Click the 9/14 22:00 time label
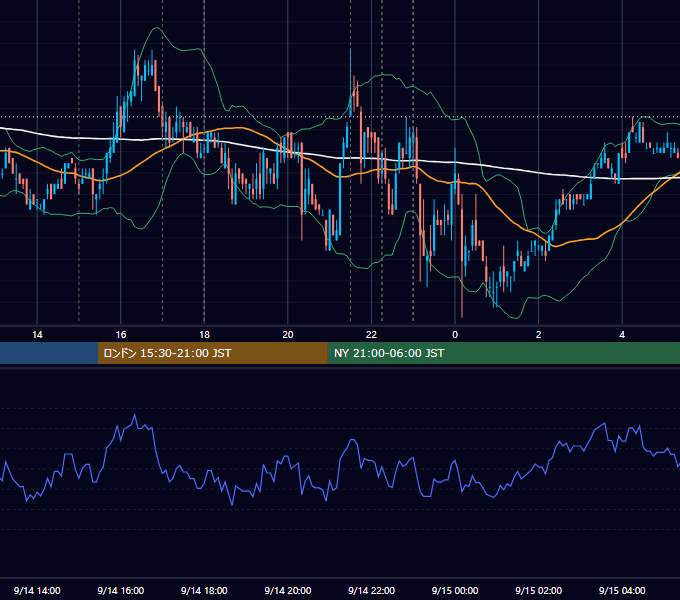Viewport: 680px width, 600px height. click(x=372, y=590)
